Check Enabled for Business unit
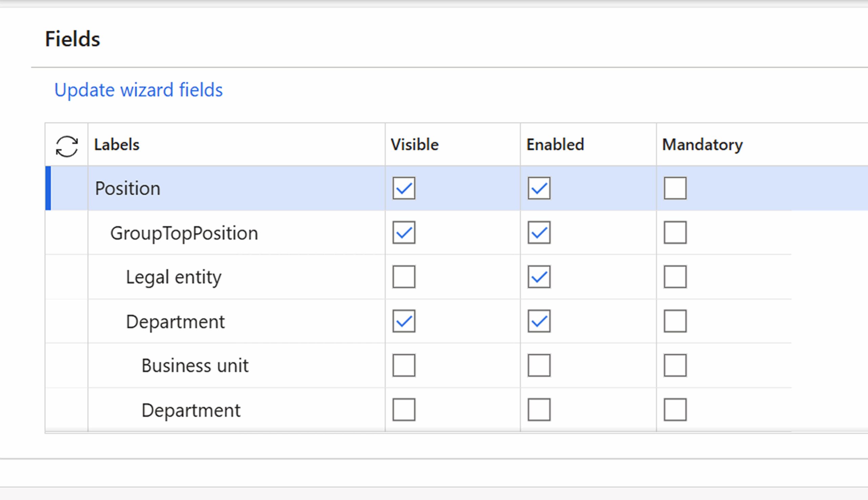The height and width of the screenshot is (500, 868). [539, 365]
